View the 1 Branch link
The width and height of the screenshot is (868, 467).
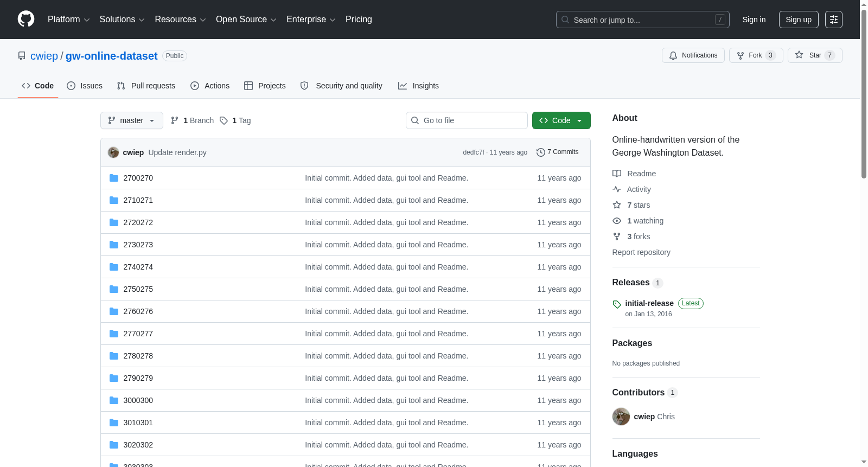192,120
